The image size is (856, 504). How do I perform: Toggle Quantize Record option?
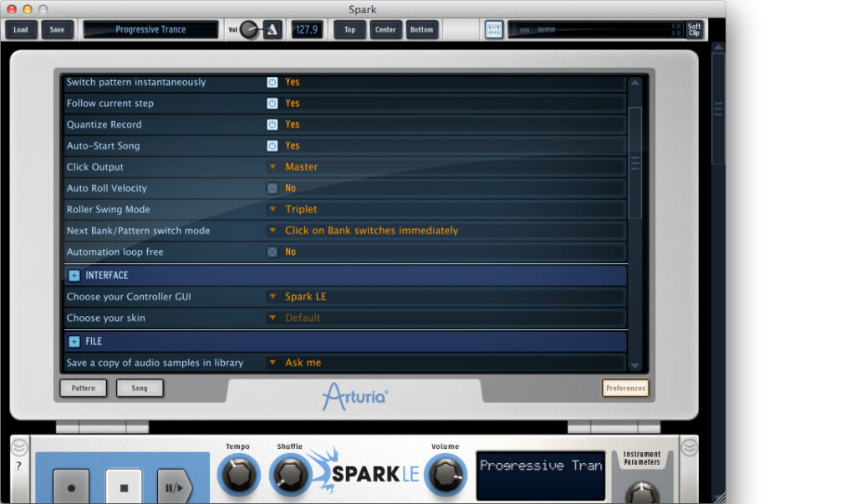(x=272, y=125)
